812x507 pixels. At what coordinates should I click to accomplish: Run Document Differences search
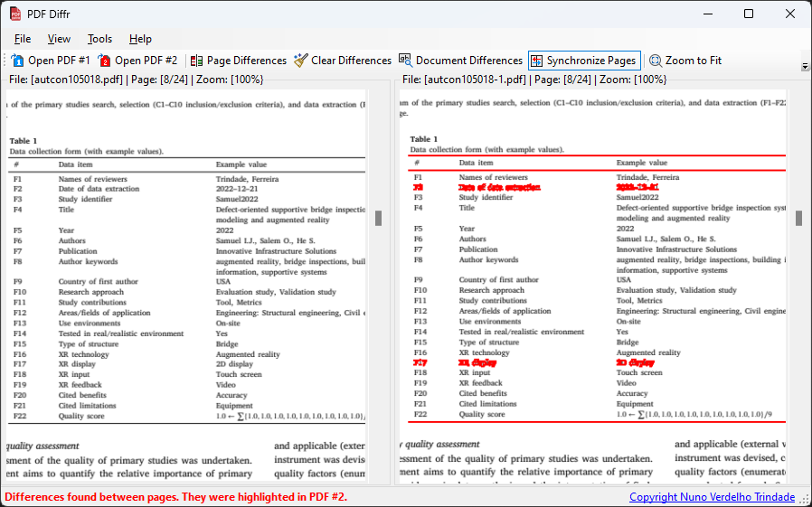[460, 61]
